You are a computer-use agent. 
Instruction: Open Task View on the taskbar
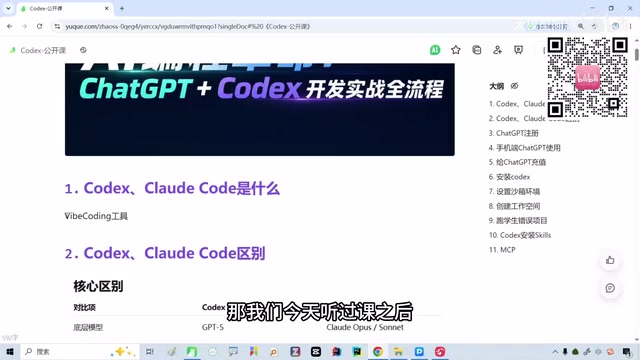[x=150, y=351]
